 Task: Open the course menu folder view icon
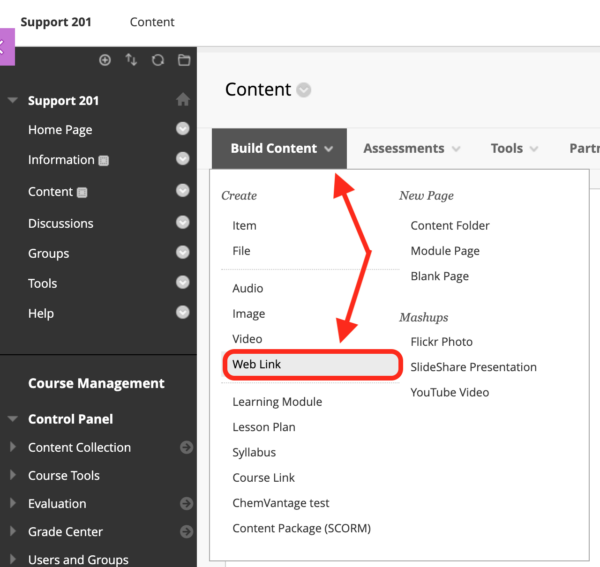point(184,60)
